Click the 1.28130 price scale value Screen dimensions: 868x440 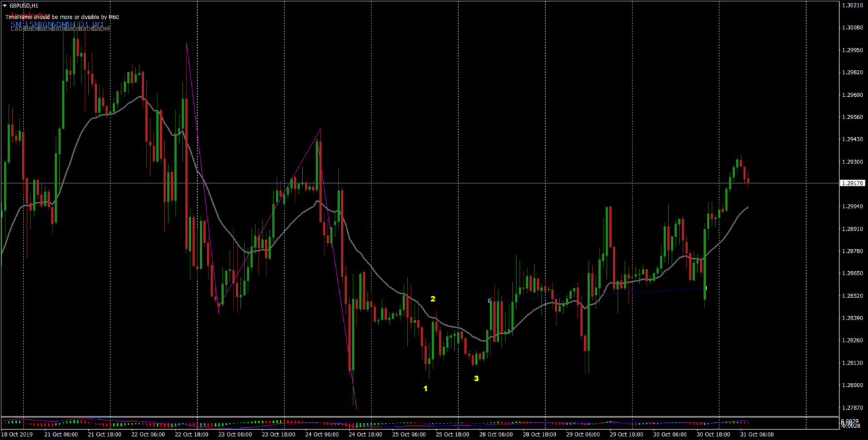pos(853,363)
